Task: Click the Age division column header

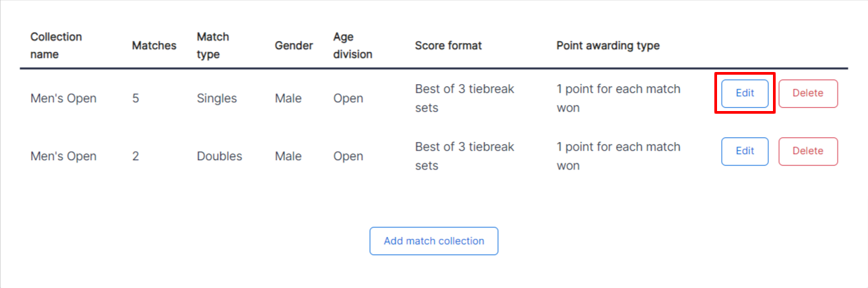Action: [353, 46]
